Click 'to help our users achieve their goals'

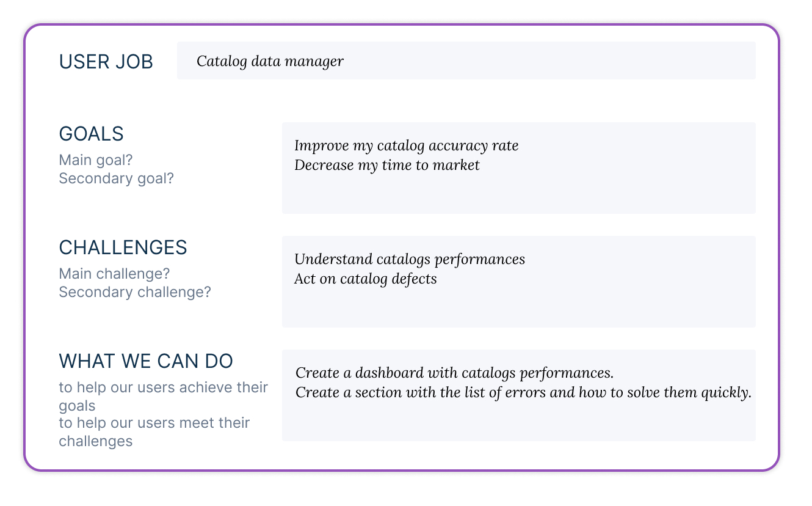(163, 396)
